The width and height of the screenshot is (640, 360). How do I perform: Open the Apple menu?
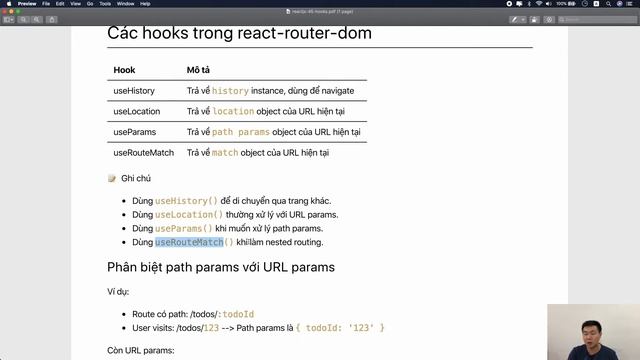click(x=9, y=4)
